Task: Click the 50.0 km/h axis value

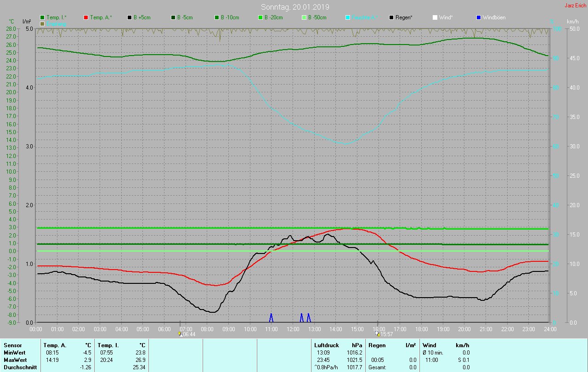Action: (574, 28)
